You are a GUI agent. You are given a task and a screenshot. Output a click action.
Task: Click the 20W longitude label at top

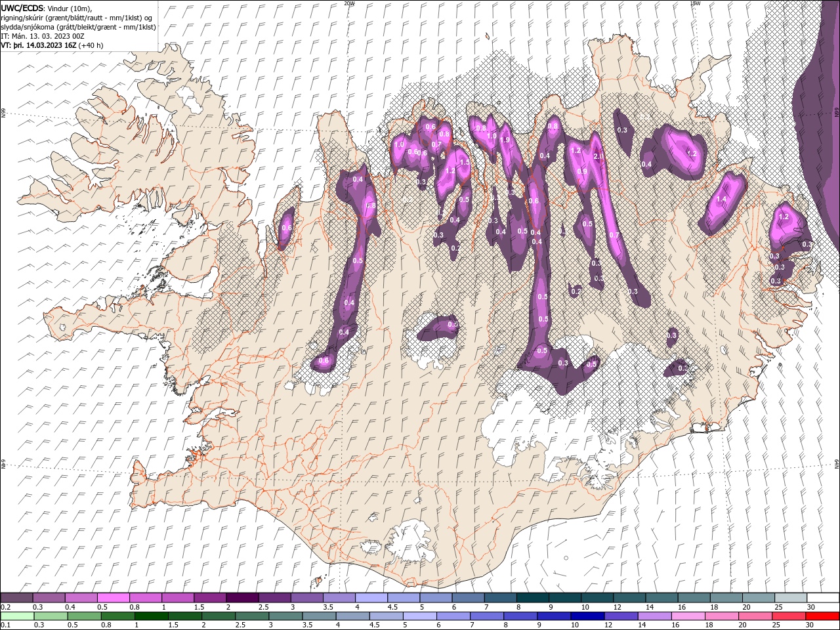coord(349,3)
